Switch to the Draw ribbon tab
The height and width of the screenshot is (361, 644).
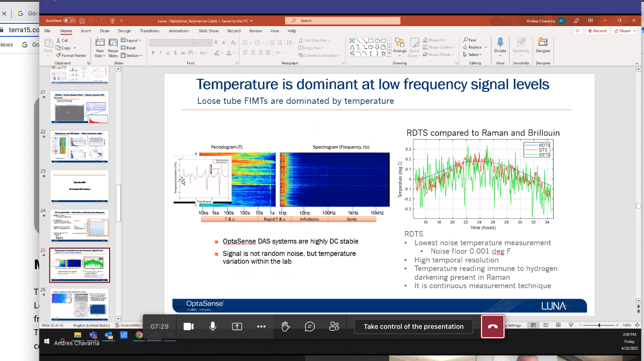point(105,31)
